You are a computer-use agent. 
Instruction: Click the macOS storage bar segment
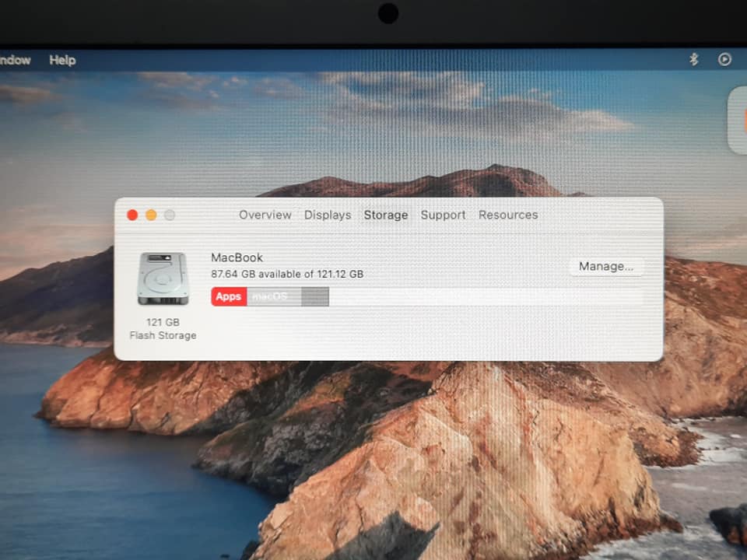tap(274, 296)
